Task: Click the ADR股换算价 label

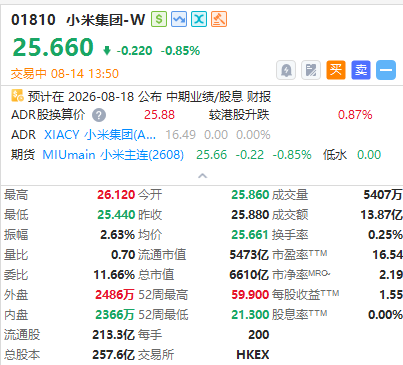Action: tap(48, 115)
